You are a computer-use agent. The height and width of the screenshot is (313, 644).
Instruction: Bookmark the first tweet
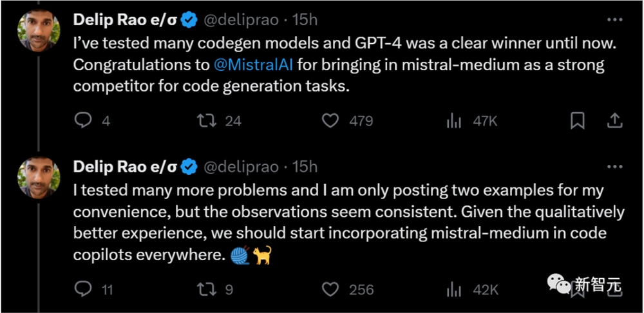578,121
